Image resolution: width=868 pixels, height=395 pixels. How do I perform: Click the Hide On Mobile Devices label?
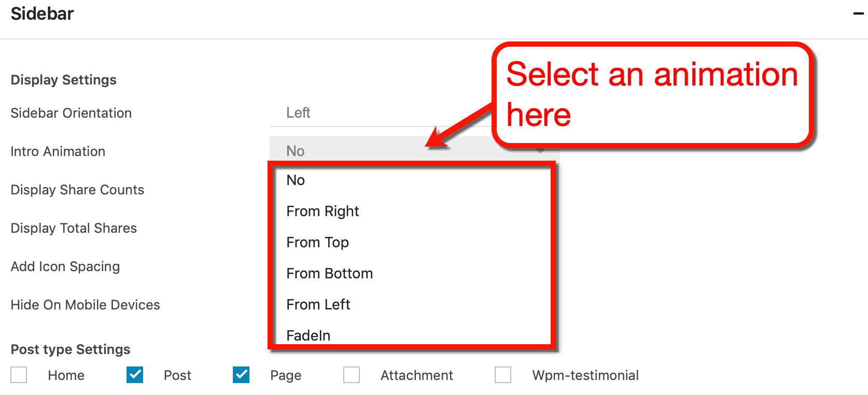[x=85, y=305]
